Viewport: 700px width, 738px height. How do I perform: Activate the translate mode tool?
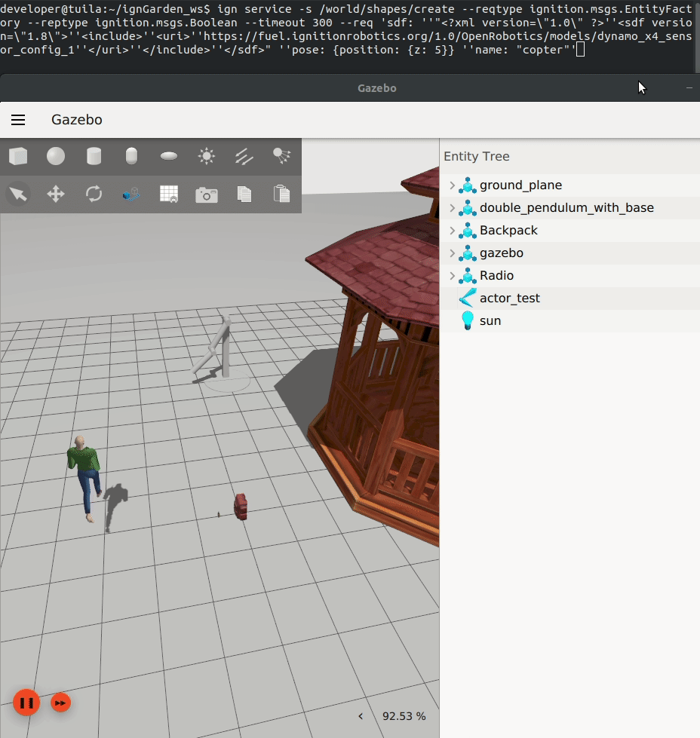coord(56,194)
